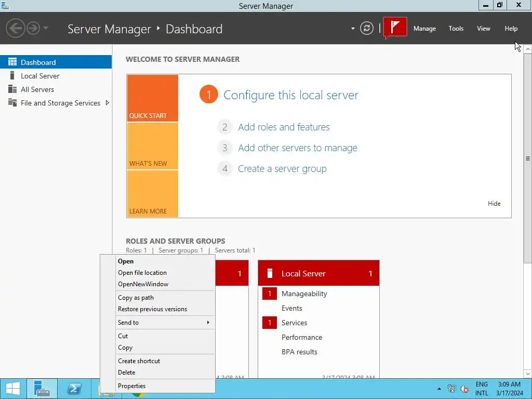Select Local Server in the left pane

point(56,76)
